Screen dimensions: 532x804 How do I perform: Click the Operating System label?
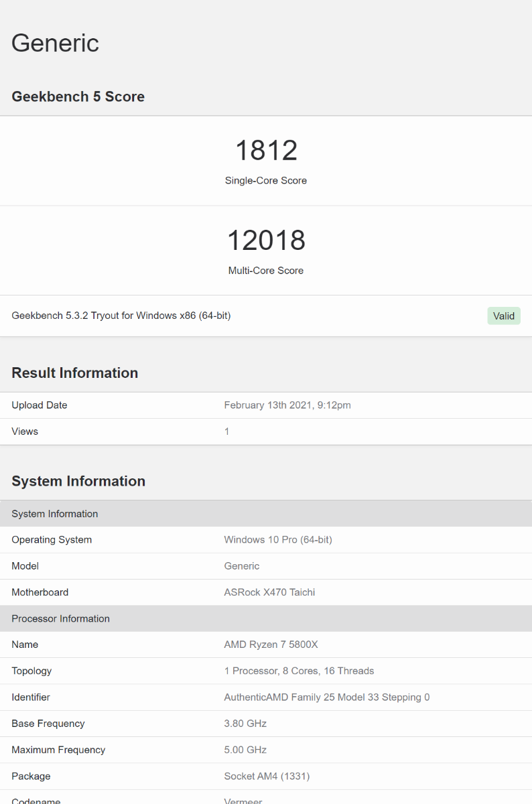pos(52,540)
